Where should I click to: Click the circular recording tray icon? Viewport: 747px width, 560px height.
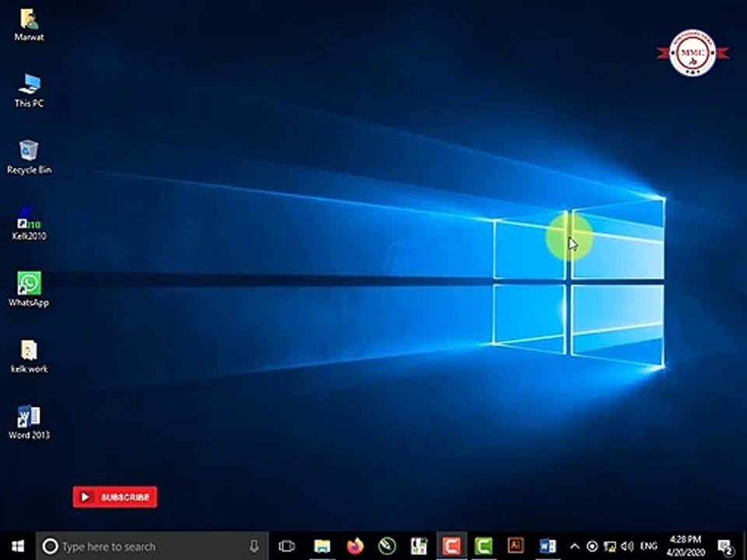[x=592, y=546]
